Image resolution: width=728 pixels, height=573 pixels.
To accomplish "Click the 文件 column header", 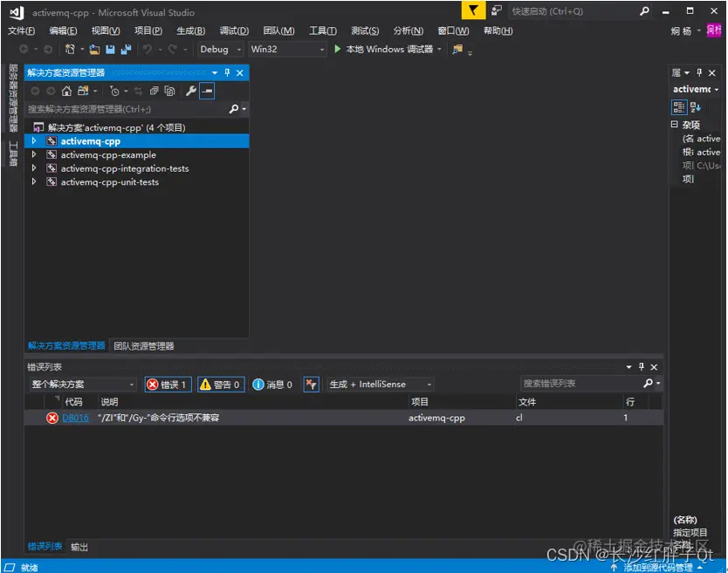I will coord(527,402).
